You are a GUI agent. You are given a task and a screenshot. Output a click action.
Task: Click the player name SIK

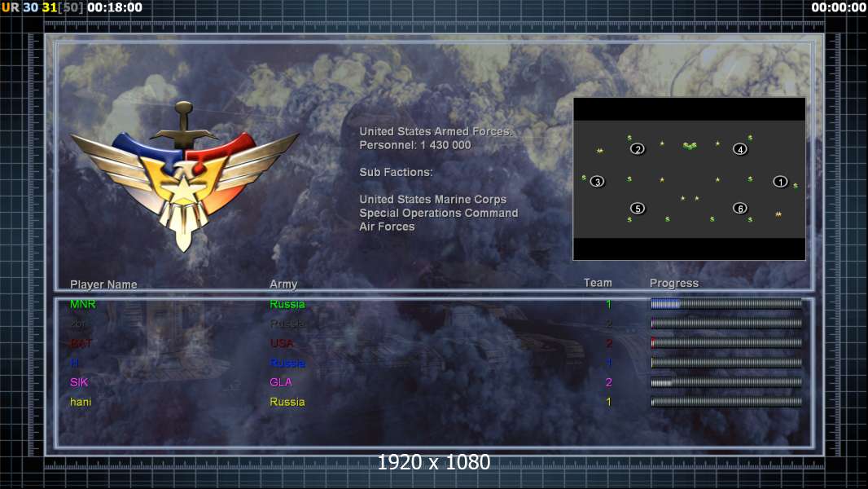point(79,382)
